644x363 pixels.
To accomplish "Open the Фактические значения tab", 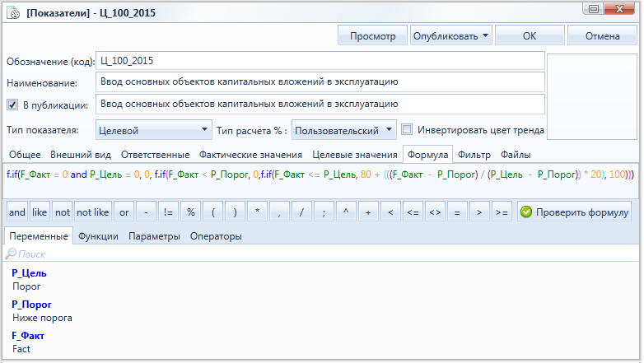I will point(250,155).
